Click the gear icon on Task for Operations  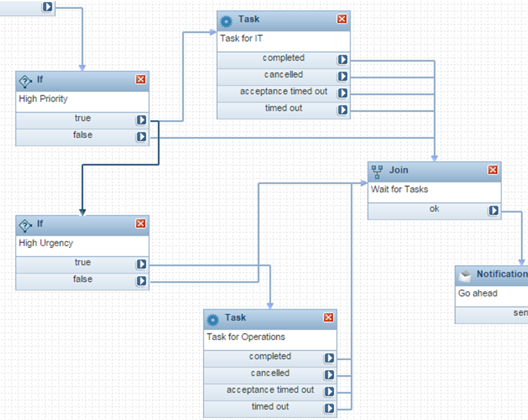click(213, 319)
